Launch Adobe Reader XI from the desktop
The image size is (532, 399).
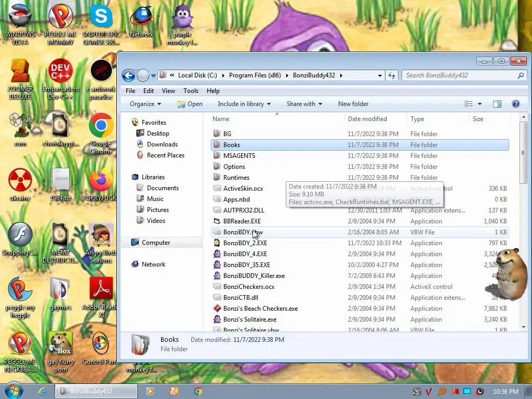(x=101, y=297)
